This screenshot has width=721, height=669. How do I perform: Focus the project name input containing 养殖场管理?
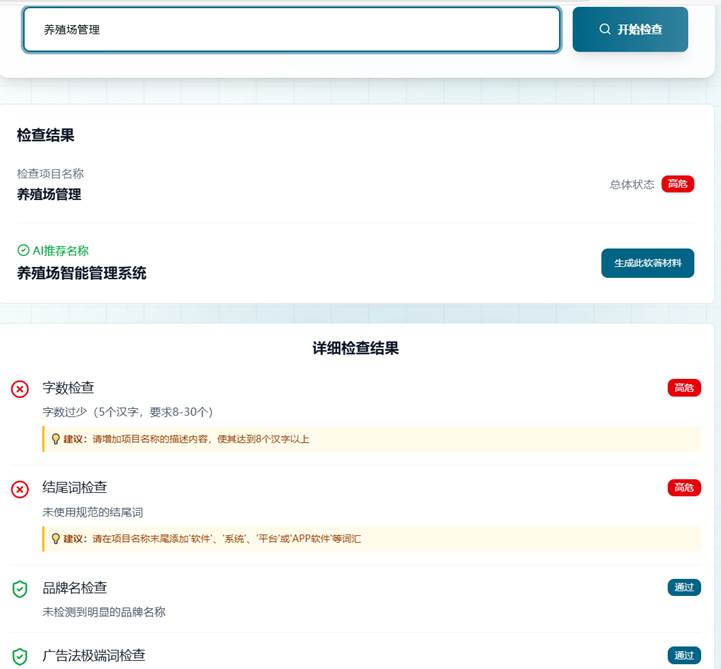(292, 29)
